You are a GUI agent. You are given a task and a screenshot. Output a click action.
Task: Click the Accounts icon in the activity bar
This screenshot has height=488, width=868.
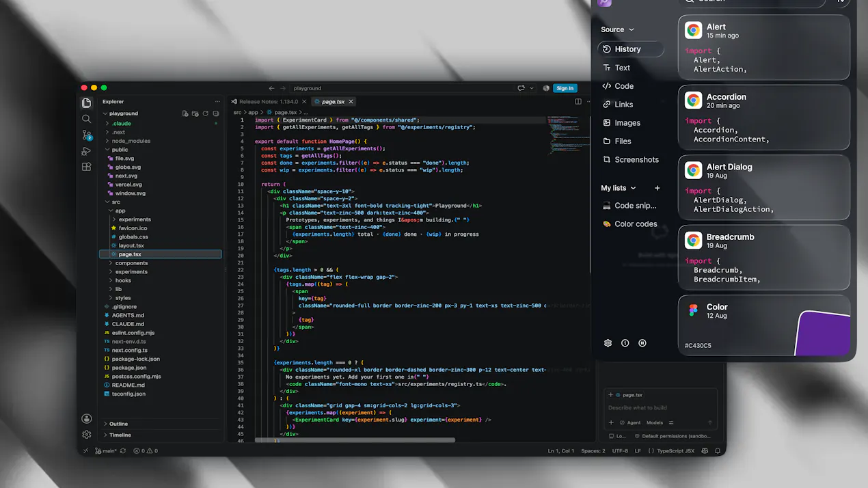point(86,419)
